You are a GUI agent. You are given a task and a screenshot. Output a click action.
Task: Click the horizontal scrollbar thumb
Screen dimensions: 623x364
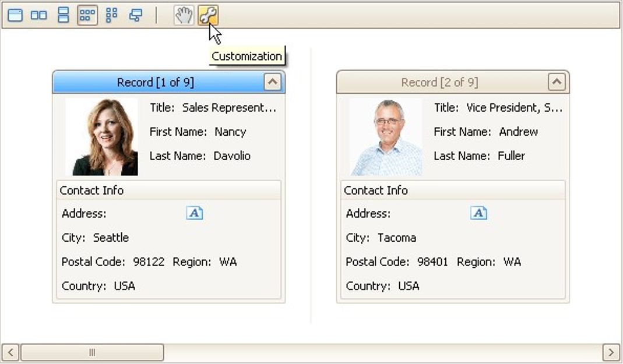click(93, 352)
